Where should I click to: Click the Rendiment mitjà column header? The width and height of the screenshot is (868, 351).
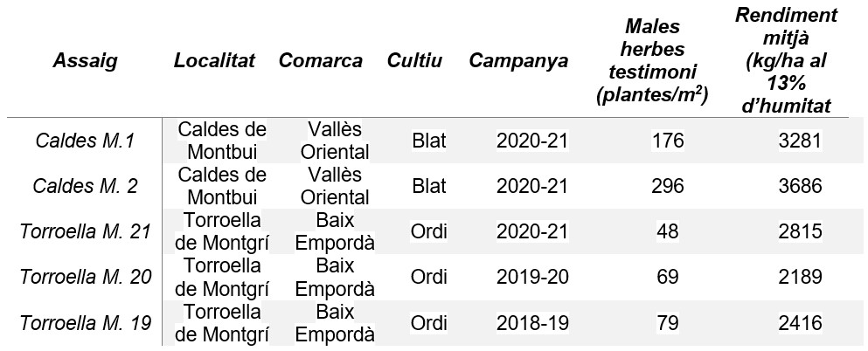pos(787,61)
